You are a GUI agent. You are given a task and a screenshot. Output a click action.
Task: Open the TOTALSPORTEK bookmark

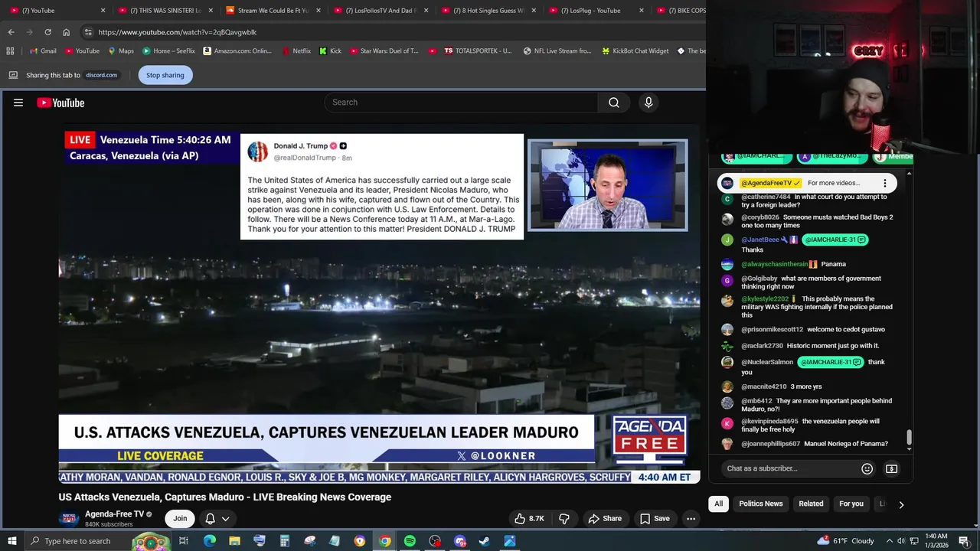click(477, 51)
